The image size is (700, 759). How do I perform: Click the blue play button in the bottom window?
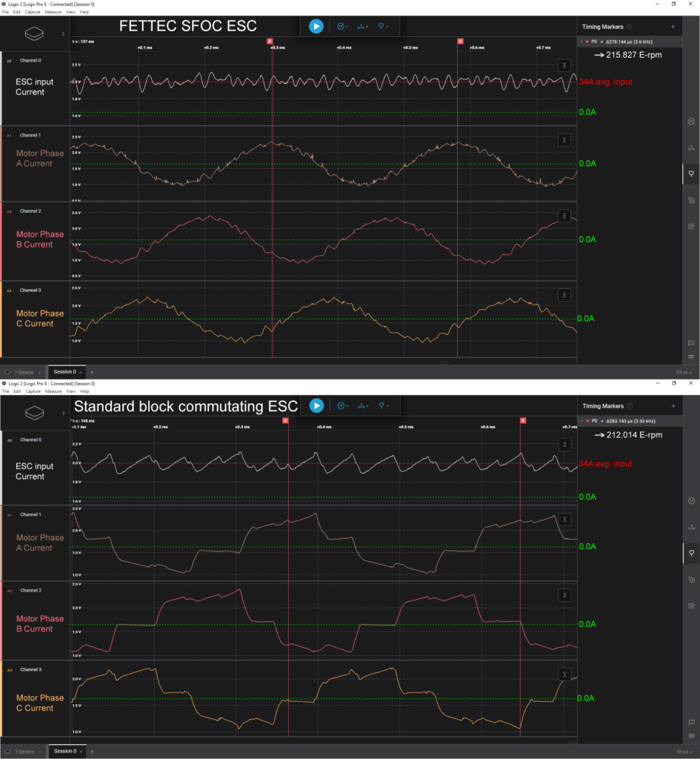pyautogui.click(x=316, y=405)
